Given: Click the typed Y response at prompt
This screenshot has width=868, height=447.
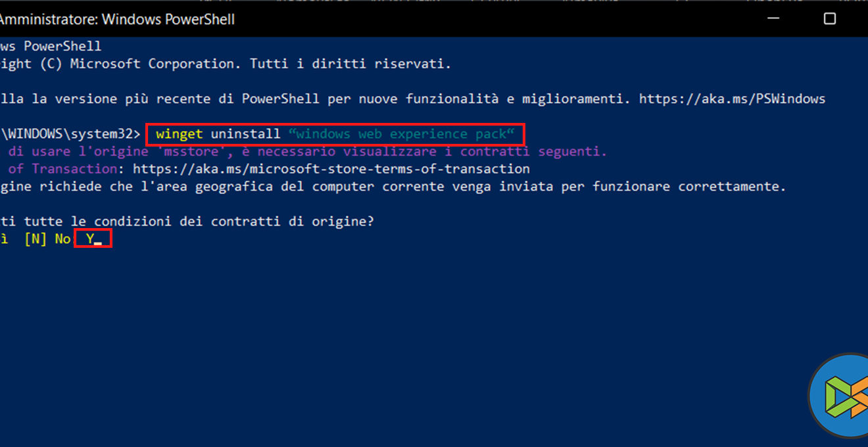Looking at the screenshot, I should [90, 239].
